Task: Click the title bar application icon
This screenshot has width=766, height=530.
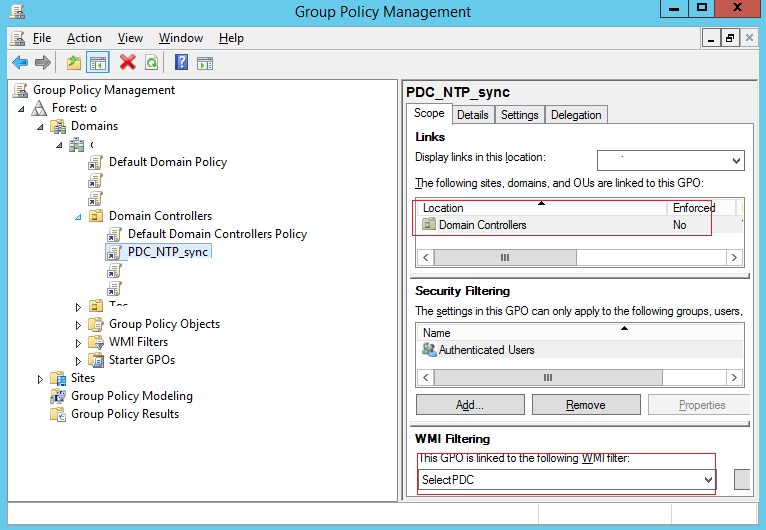Action: 18,11
